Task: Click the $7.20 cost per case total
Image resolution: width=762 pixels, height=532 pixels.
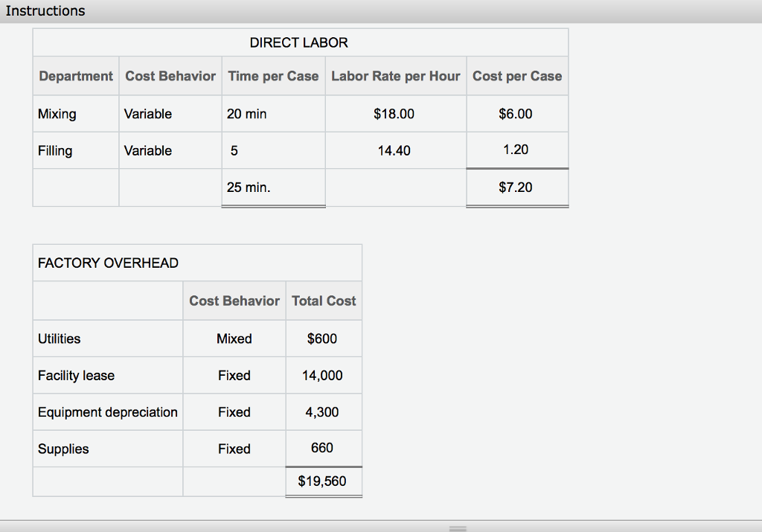Action: (x=516, y=188)
